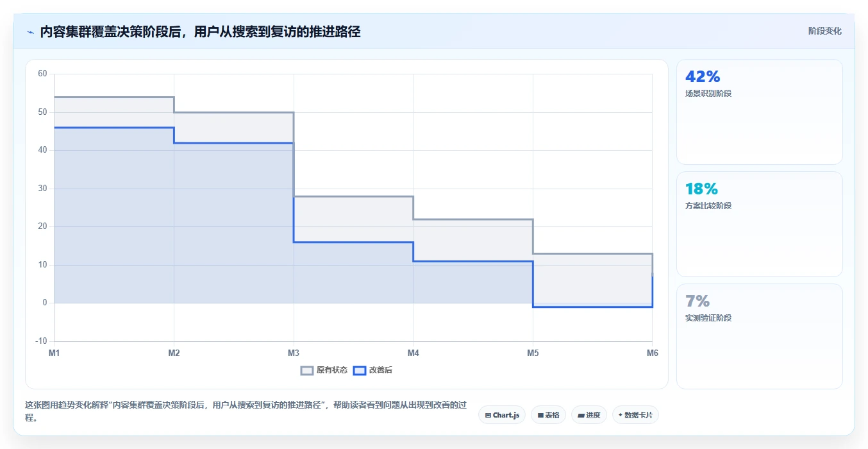The image size is (868, 449).
Task: Select the 表格 tag
Action: [x=548, y=415]
